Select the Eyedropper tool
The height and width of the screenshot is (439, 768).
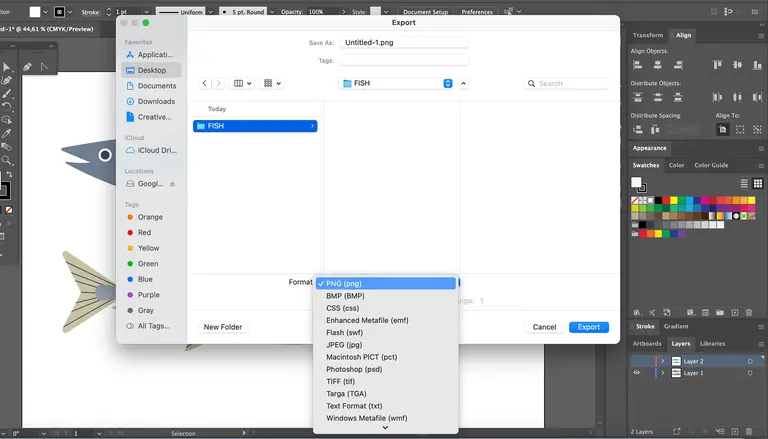pos(6,133)
